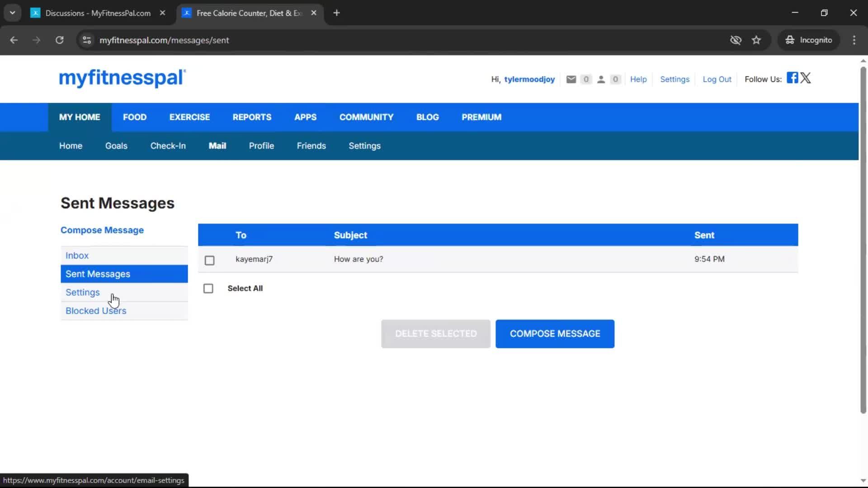This screenshot has width=868, height=488.
Task: Open the REPORTS main menu
Action: point(252,117)
